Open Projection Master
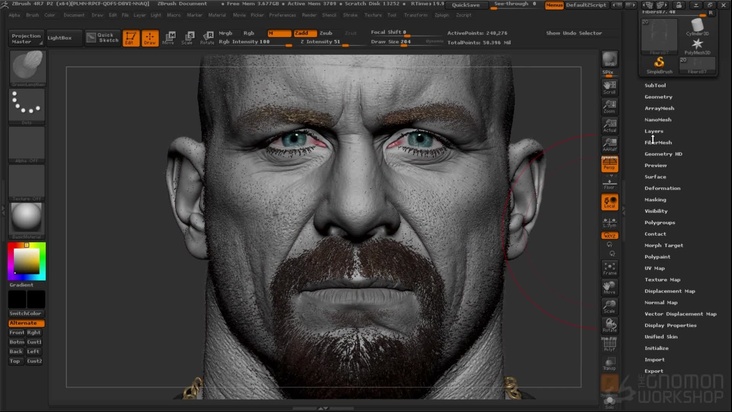 coord(26,38)
